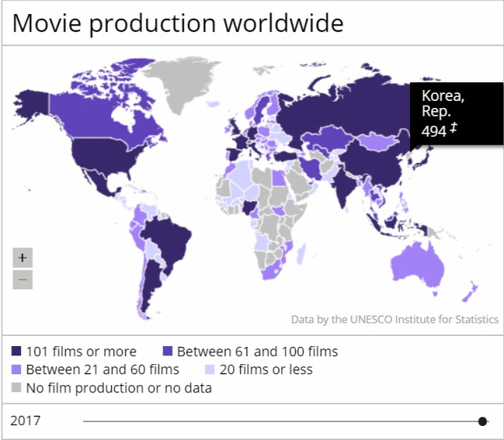Select Egypt on the map

(279, 179)
